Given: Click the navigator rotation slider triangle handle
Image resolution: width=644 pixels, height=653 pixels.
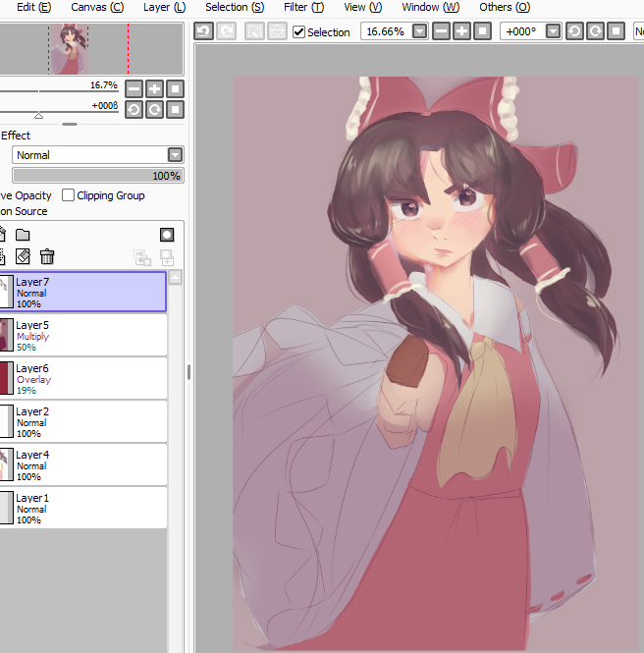Looking at the screenshot, I should pos(38,115).
